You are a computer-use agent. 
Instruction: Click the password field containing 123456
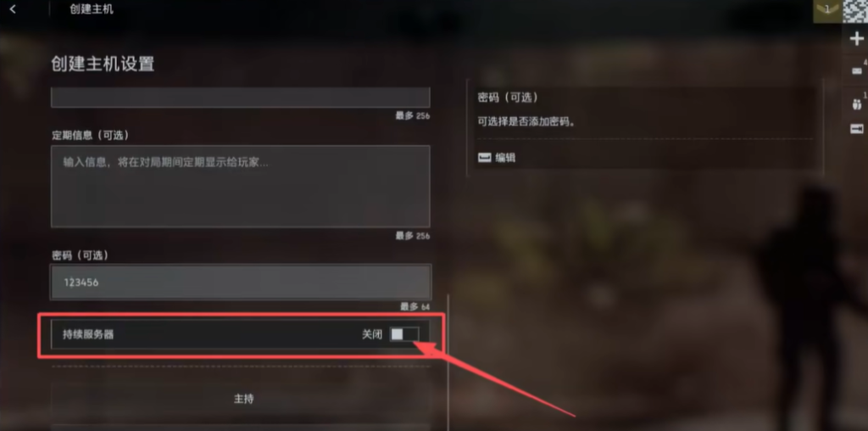coord(240,283)
